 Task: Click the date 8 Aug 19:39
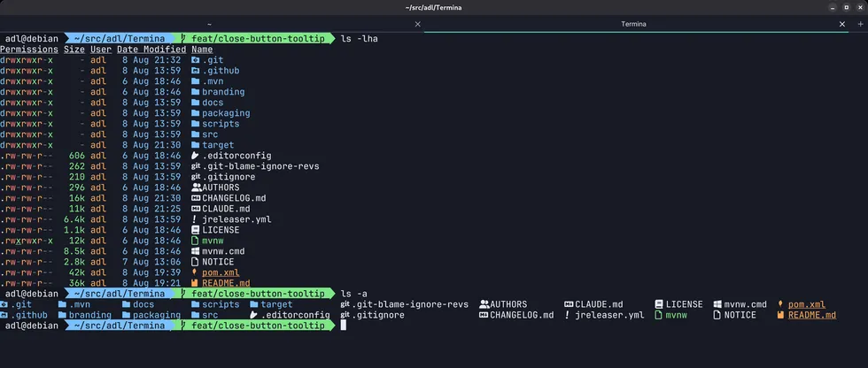[151, 272]
